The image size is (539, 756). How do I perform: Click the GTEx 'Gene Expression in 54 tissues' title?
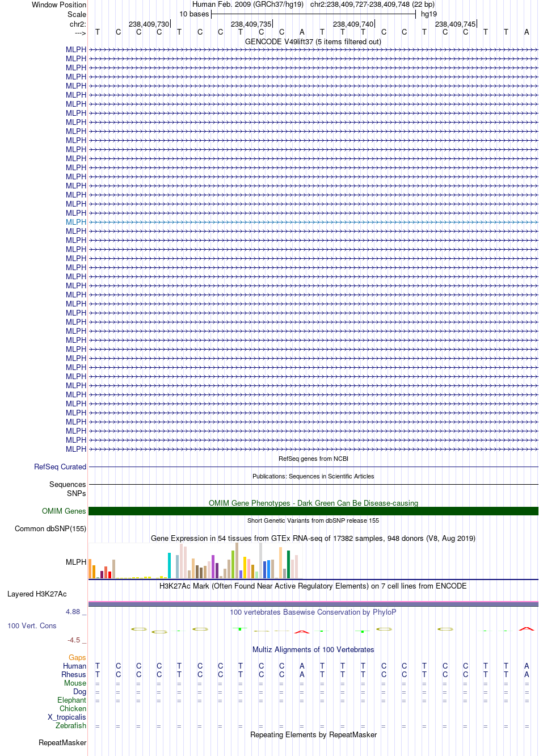pos(313,538)
